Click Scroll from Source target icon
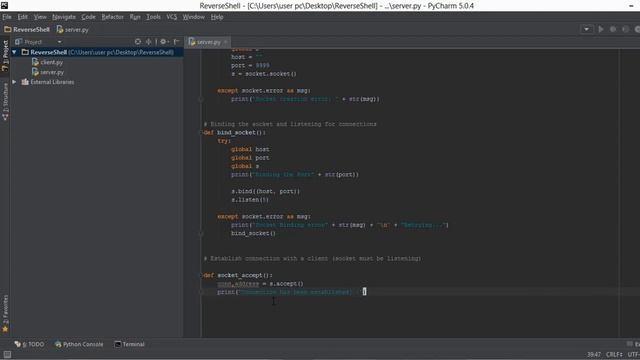 pos(138,42)
